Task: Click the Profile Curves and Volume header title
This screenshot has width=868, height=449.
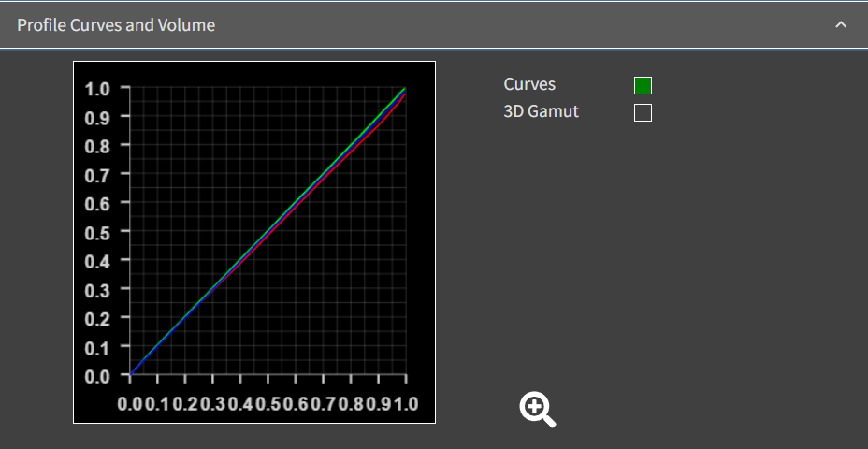Action: click(x=116, y=25)
